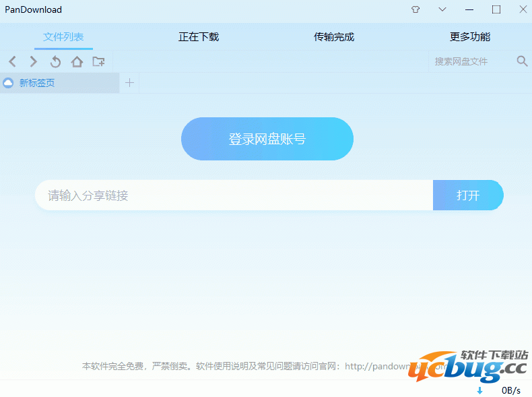Create a new folder

[98, 62]
